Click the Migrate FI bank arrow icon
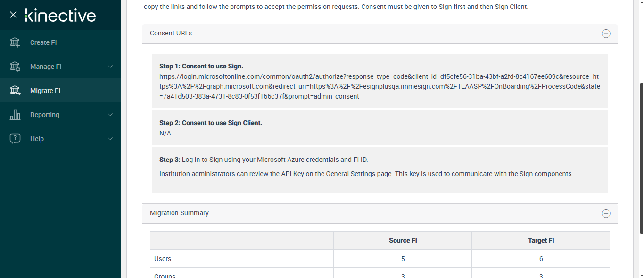Viewport: 644px width, 278px height. click(15, 91)
